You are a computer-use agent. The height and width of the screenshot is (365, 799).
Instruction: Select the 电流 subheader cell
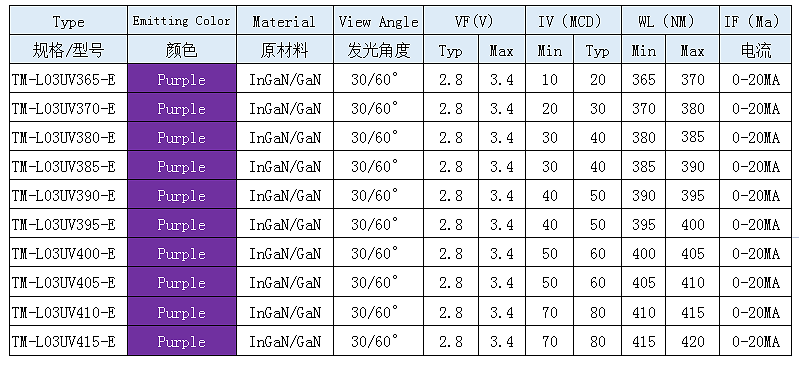click(756, 49)
